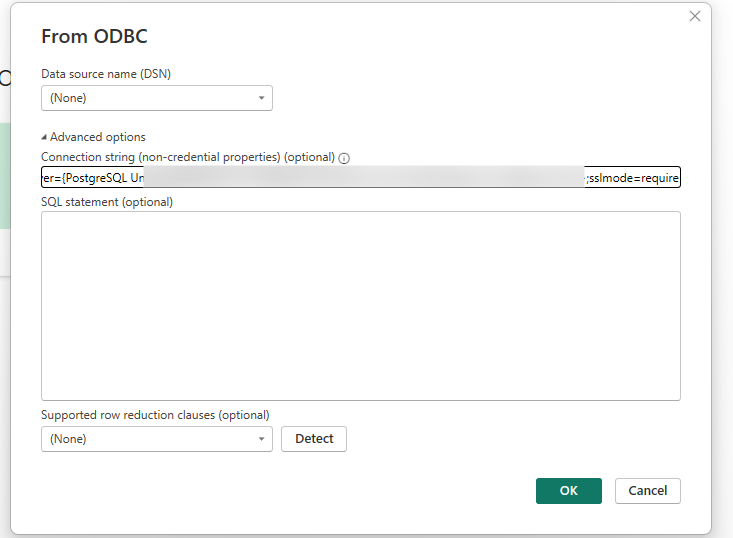
Task: Click the Supported row reduction clauses label
Action: click(x=155, y=415)
